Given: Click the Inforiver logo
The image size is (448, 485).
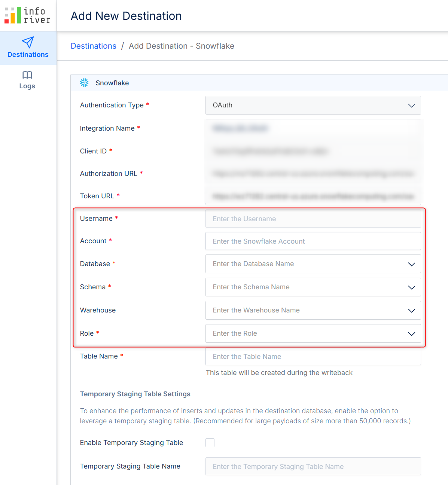Looking at the screenshot, I should pos(27,15).
